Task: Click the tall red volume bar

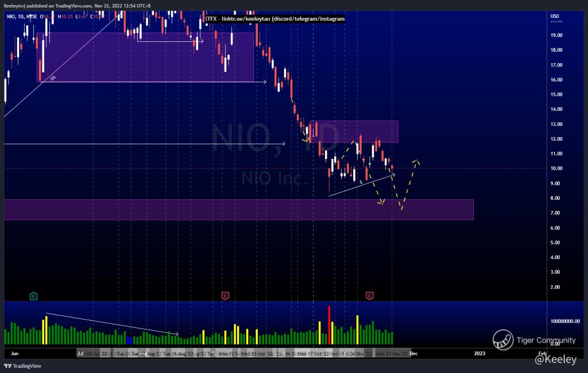Action: point(329,325)
